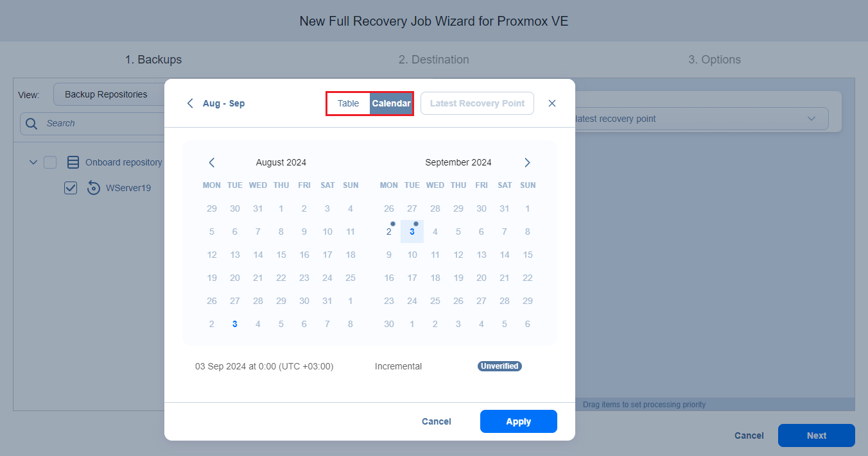The width and height of the screenshot is (868, 456).
Task: Close the recovery point dialog
Action: pos(552,103)
